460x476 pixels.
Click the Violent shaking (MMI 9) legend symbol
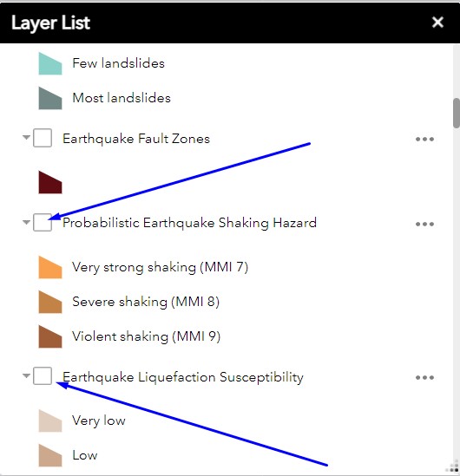(x=50, y=336)
